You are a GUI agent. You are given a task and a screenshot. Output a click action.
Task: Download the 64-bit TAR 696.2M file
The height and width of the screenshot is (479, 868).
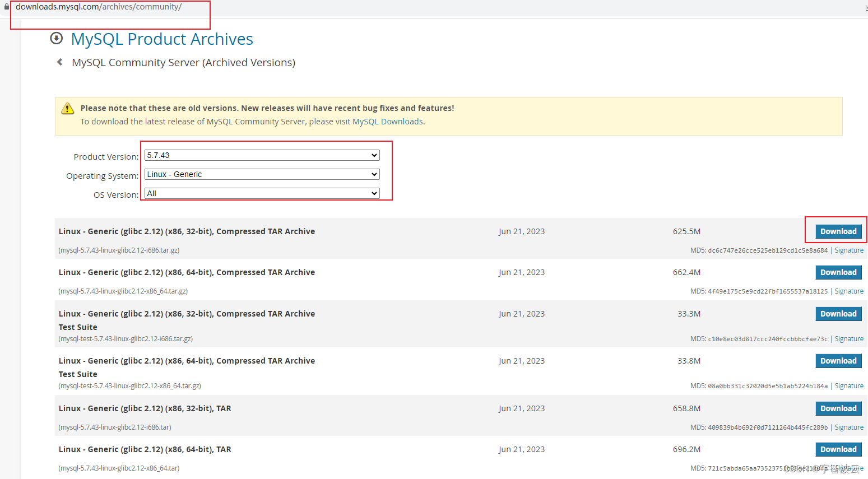[x=838, y=449]
